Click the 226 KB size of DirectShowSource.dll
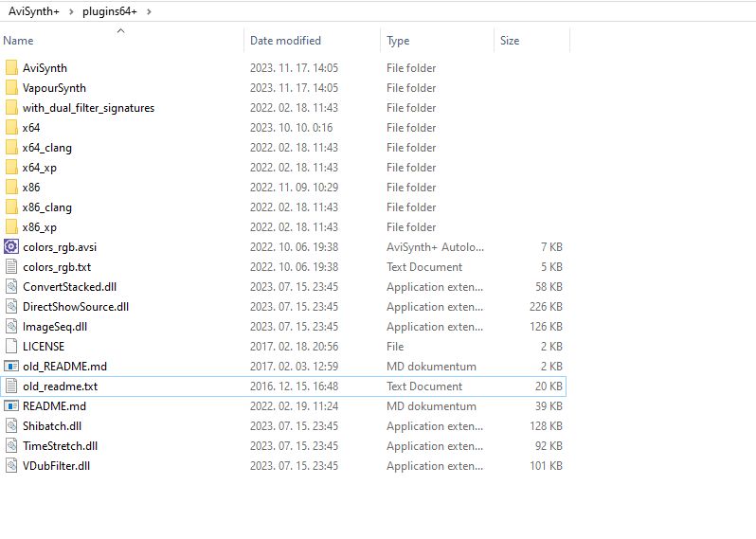The height and width of the screenshot is (539, 756). click(546, 307)
